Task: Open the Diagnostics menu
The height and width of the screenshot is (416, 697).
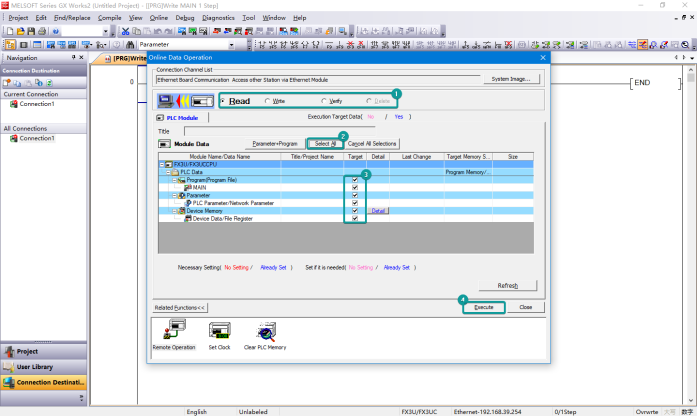Action: pos(218,18)
